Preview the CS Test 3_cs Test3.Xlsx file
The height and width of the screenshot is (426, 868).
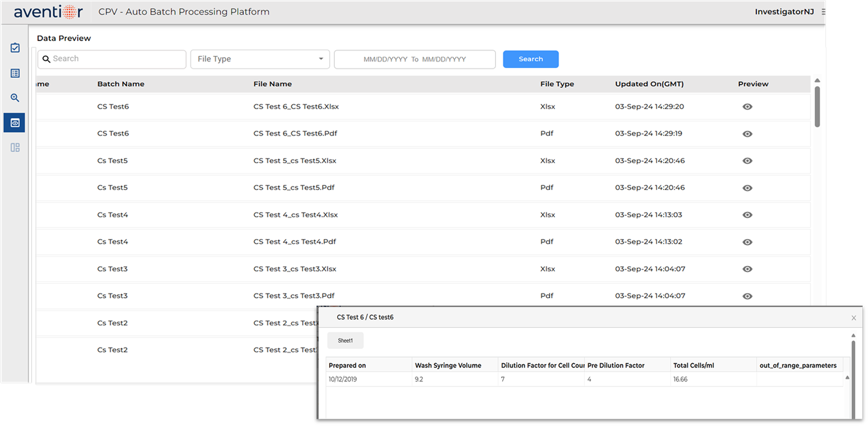point(747,269)
